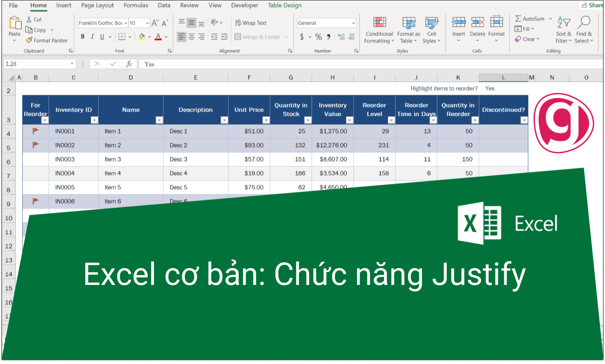This screenshot has height=364, width=605.
Task: Click the Cut scissors icon
Action: 29,19
